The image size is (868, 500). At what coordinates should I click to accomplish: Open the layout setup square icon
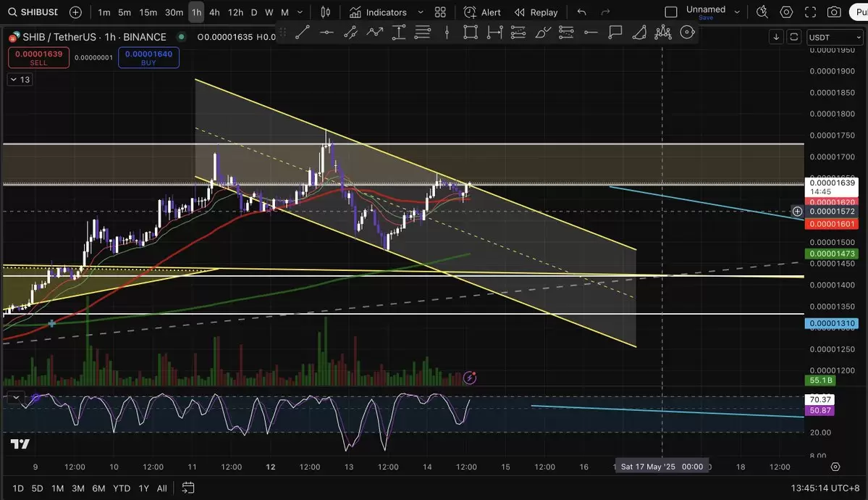point(671,12)
